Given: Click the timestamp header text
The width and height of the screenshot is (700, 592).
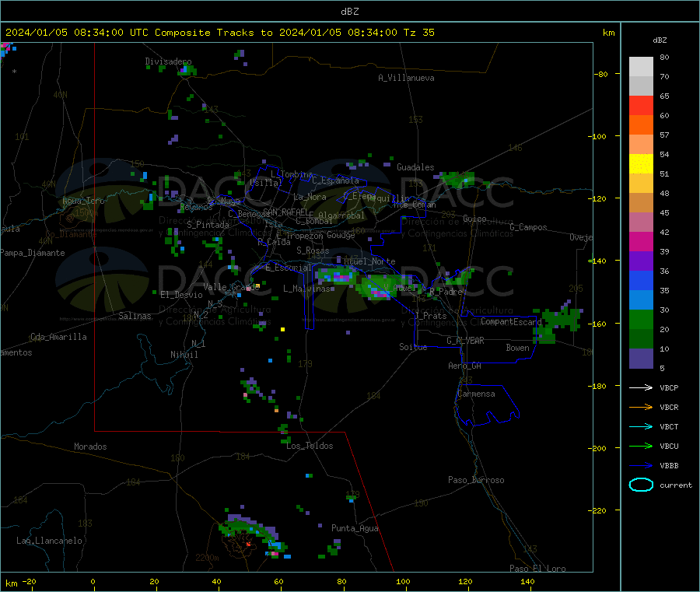Looking at the screenshot, I should [x=219, y=33].
